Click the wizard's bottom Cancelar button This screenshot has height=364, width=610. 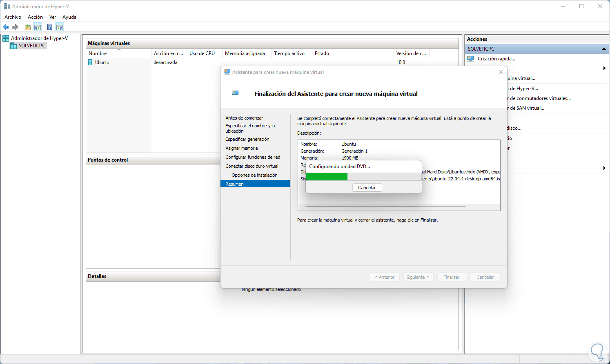click(x=485, y=277)
